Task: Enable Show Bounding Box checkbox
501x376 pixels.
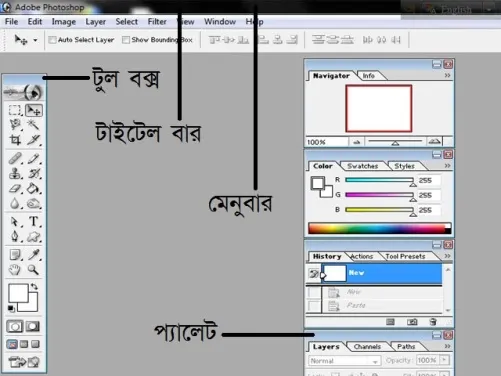Action: (126, 40)
